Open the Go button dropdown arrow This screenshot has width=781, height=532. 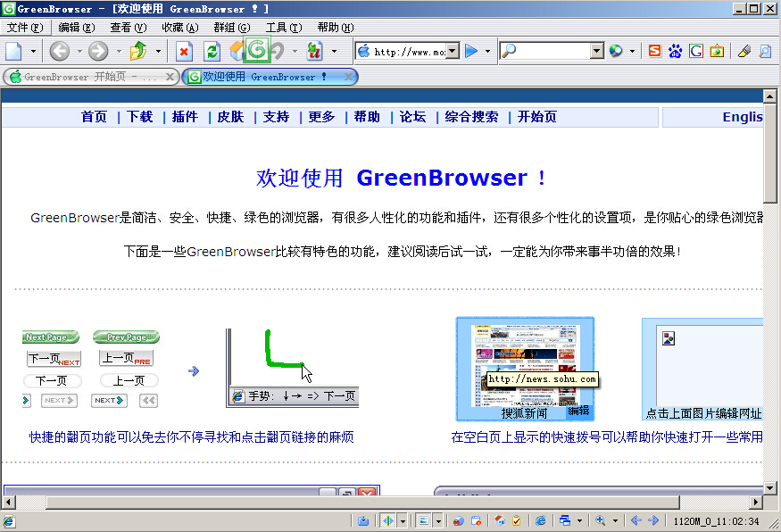tap(487, 51)
